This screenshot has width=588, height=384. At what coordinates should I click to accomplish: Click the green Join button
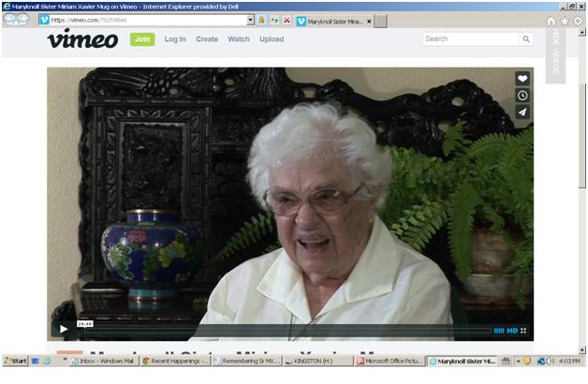tap(142, 39)
